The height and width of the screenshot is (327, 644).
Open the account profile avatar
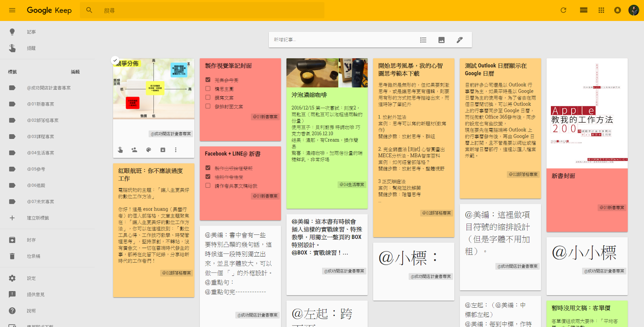(x=634, y=10)
